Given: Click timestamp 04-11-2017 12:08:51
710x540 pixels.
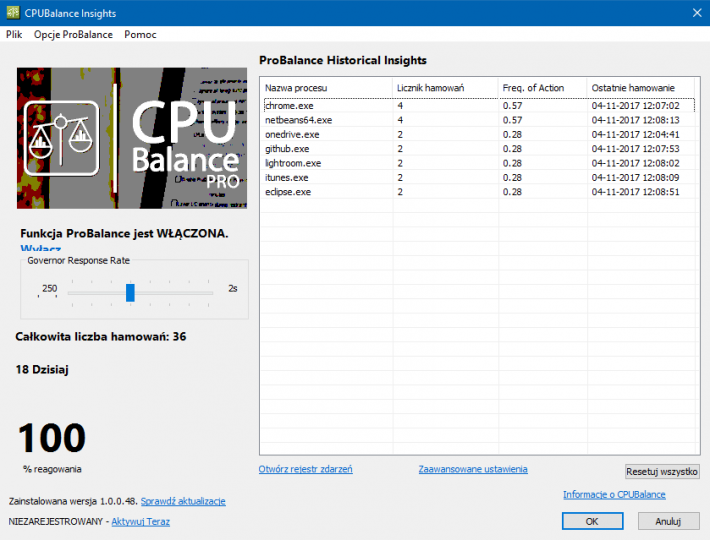Looking at the screenshot, I should point(635,192).
